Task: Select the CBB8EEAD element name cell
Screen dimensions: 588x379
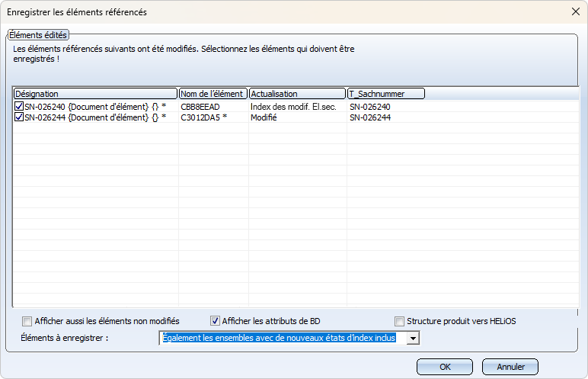Action: [200, 107]
